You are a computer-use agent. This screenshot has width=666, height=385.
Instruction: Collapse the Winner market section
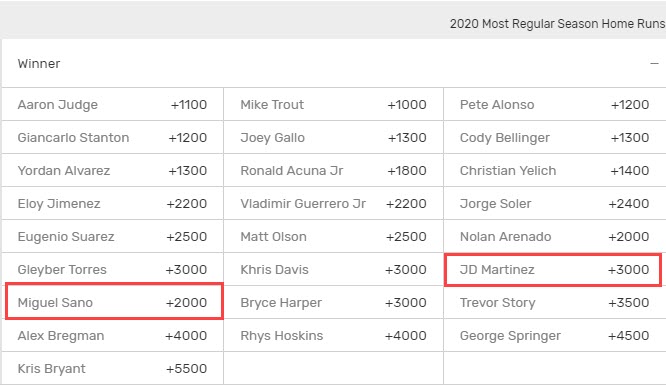pyautogui.click(x=654, y=64)
